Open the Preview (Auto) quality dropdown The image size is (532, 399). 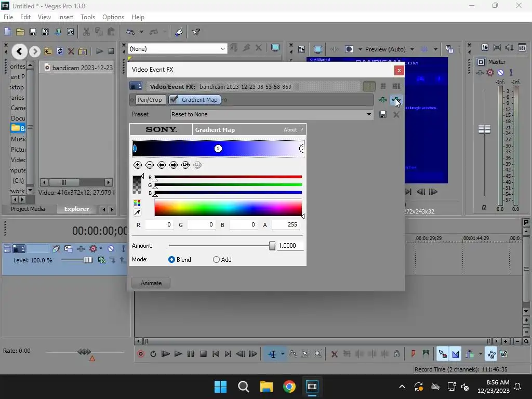click(x=412, y=49)
